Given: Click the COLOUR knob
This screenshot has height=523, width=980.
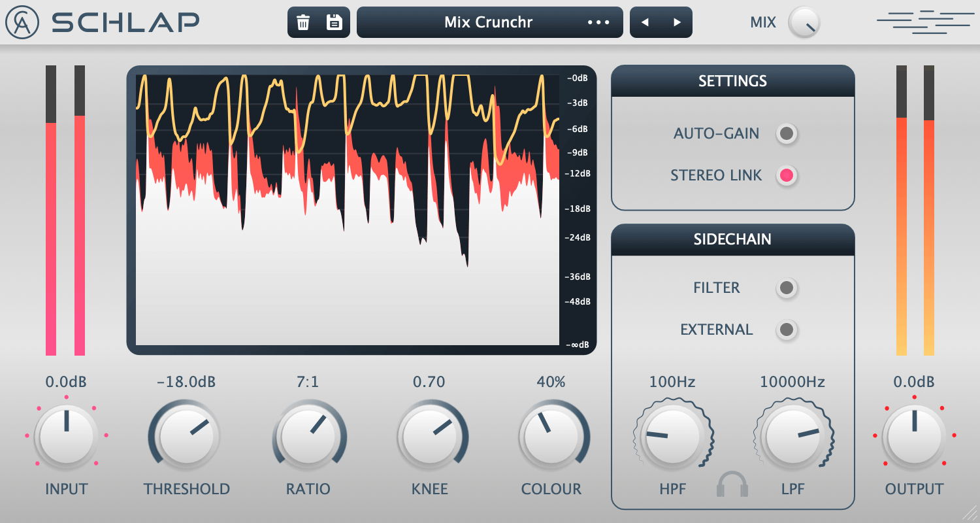Looking at the screenshot, I should pos(552,435).
